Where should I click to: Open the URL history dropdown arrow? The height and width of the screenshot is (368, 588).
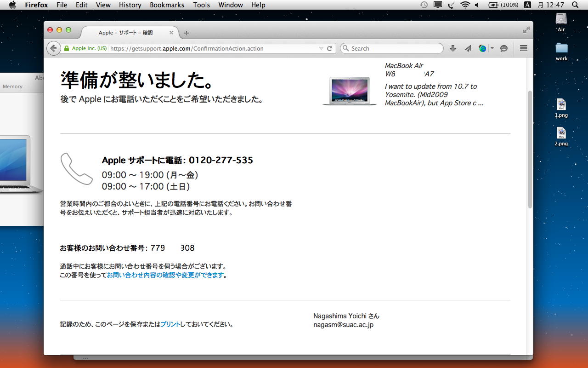(x=321, y=48)
